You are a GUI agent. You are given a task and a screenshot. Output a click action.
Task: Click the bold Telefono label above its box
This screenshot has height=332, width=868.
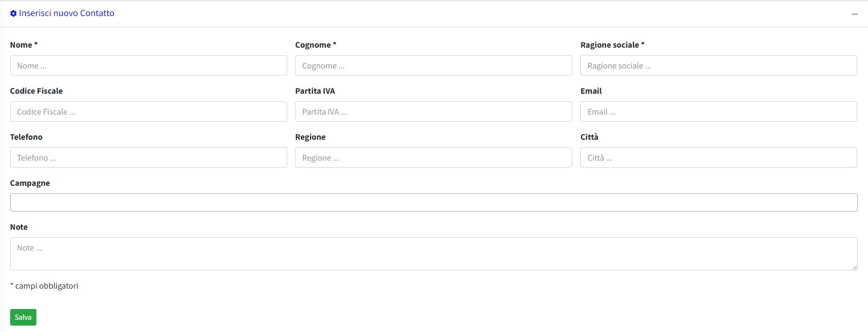point(26,137)
